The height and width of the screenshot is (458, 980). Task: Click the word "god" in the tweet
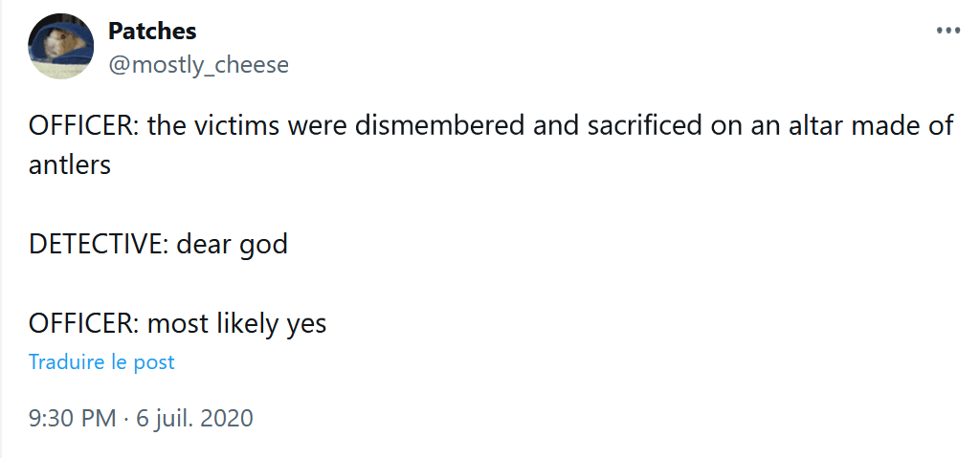(x=263, y=244)
